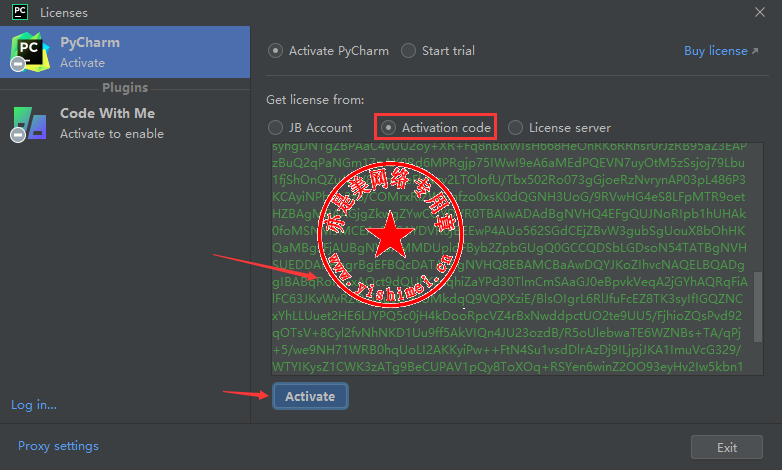Select the Start trial radio button
782x470 pixels.
point(408,51)
